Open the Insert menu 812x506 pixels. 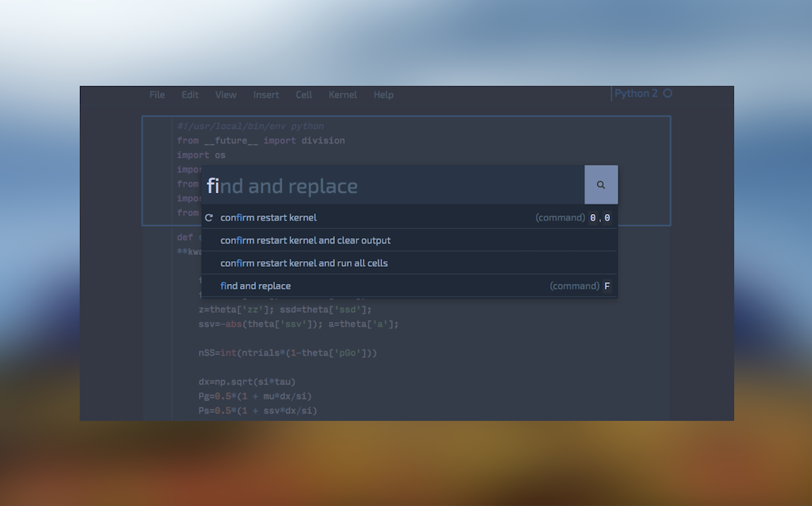pyautogui.click(x=266, y=94)
